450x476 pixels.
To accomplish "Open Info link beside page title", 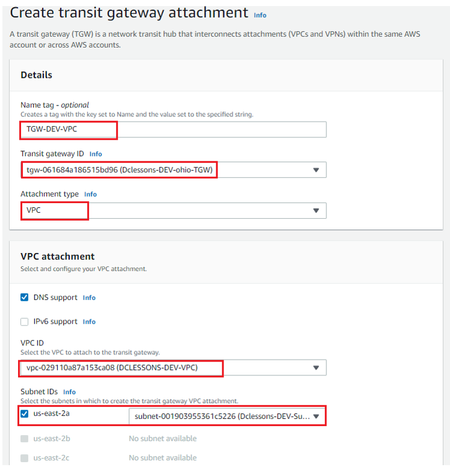I will pyautogui.click(x=260, y=15).
